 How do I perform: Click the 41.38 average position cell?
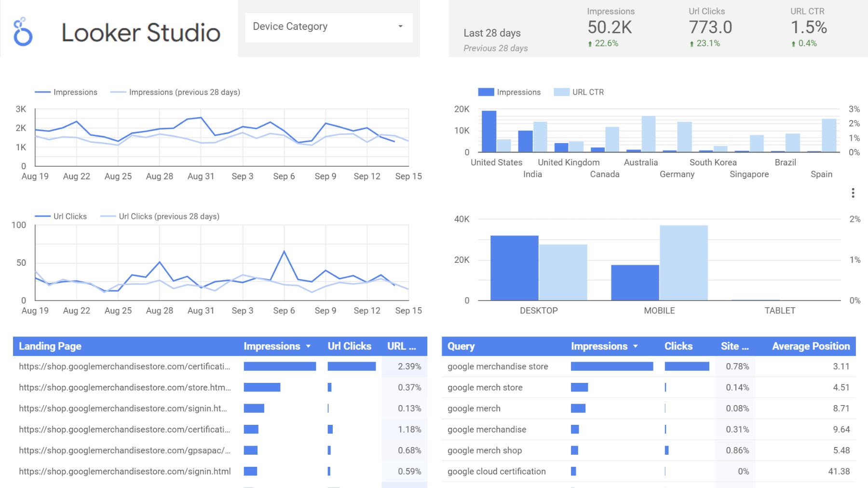(839, 472)
